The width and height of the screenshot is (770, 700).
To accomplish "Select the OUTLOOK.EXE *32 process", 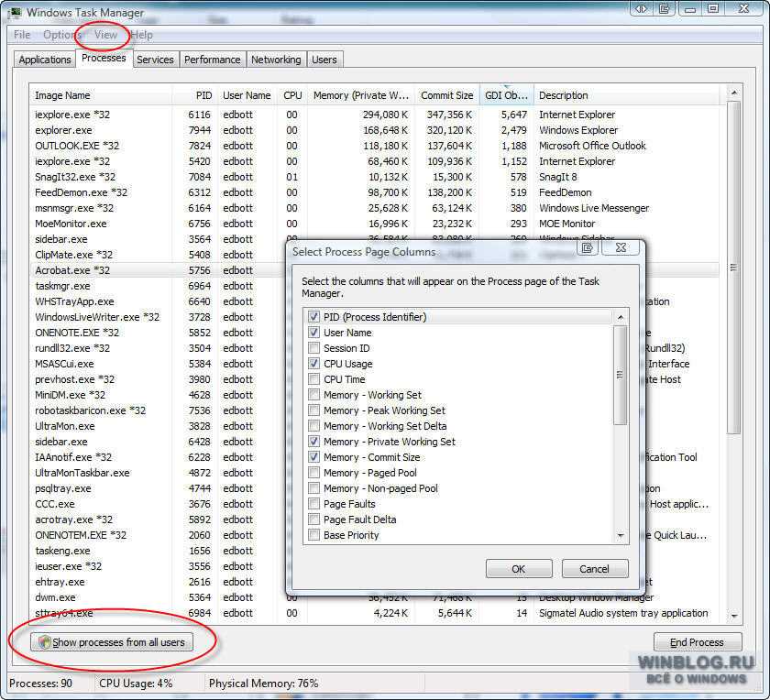I will [374, 146].
